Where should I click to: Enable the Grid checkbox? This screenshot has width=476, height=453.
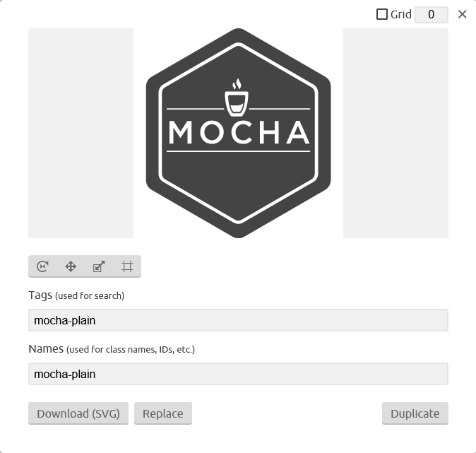pyautogui.click(x=382, y=14)
